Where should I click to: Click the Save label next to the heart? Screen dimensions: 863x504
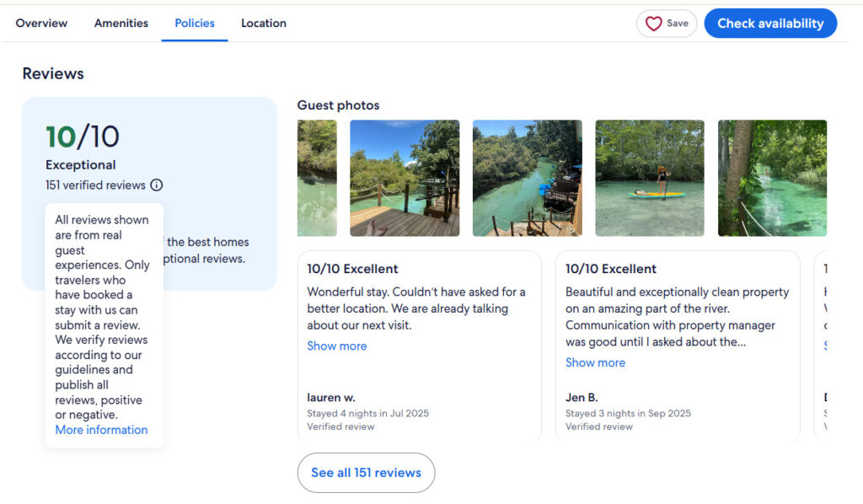tap(676, 24)
